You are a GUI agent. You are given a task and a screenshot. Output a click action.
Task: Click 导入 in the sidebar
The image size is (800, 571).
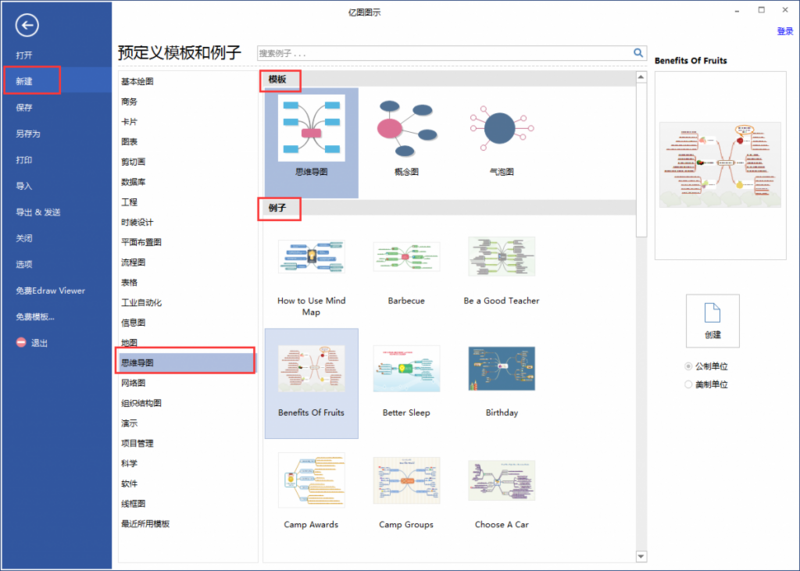[x=24, y=186]
